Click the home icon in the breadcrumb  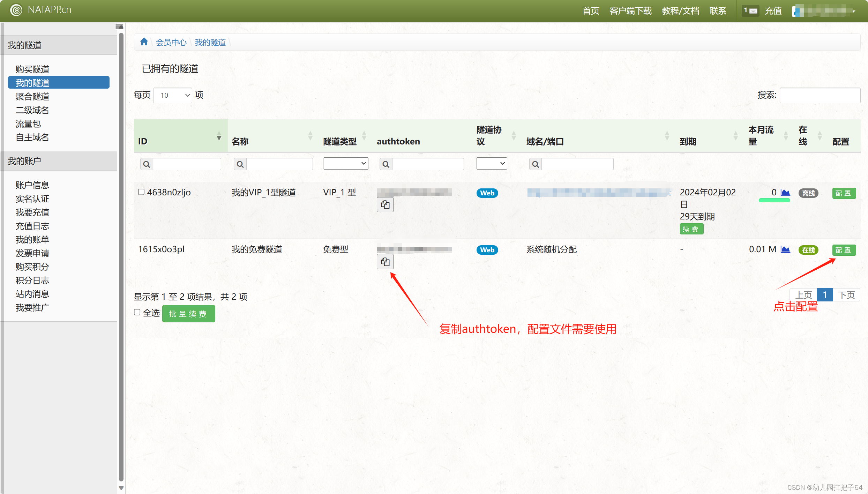[144, 42]
